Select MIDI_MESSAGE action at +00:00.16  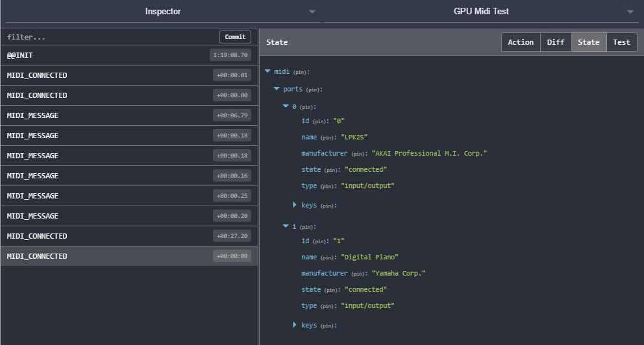(x=129, y=176)
